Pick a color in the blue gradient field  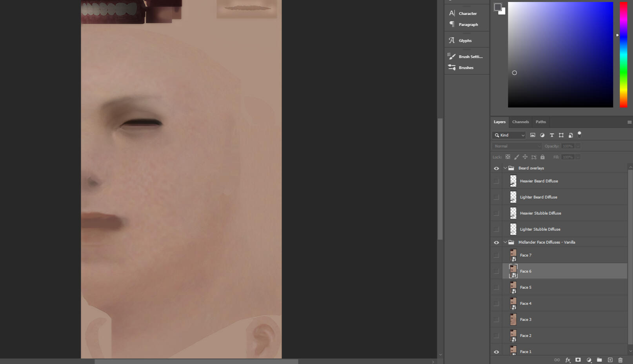click(x=560, y=54)
